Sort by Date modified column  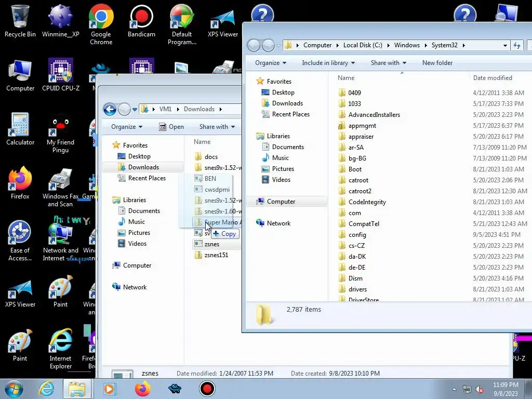pyautogui.click(x=493, y=78)
